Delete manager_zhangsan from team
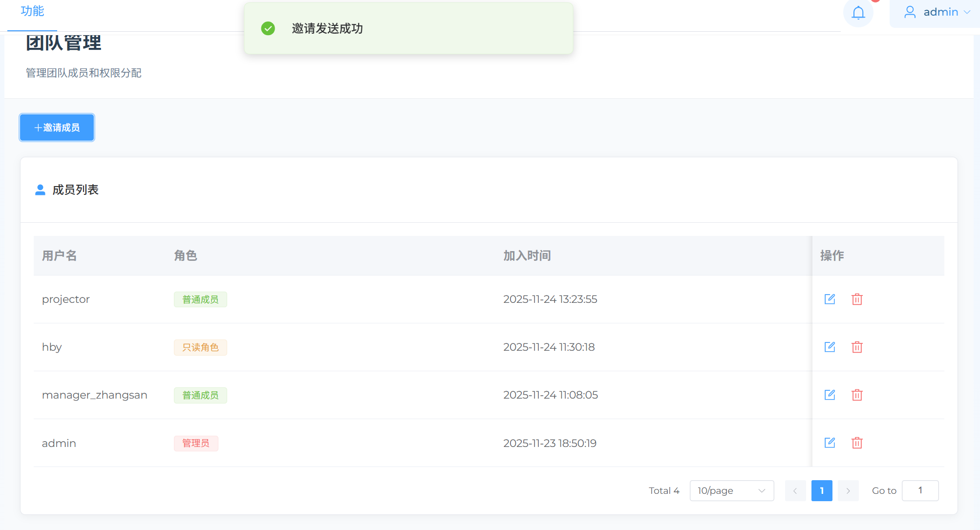The image size is (980, 530). [x=857, y=395]
